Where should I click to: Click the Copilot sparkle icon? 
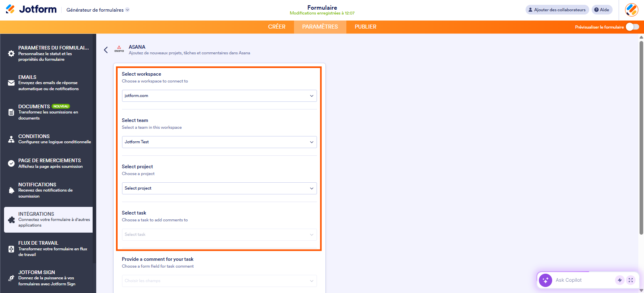pyautogui.click(x=545, y=280)
